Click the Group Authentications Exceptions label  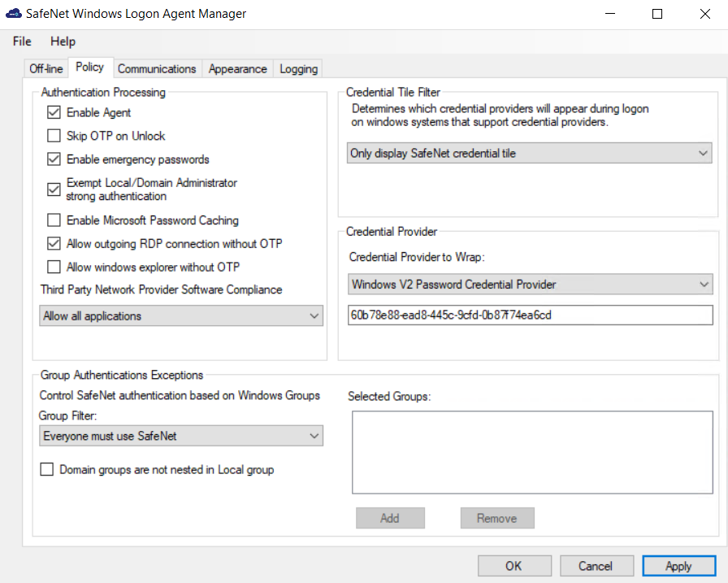(122, 375)
